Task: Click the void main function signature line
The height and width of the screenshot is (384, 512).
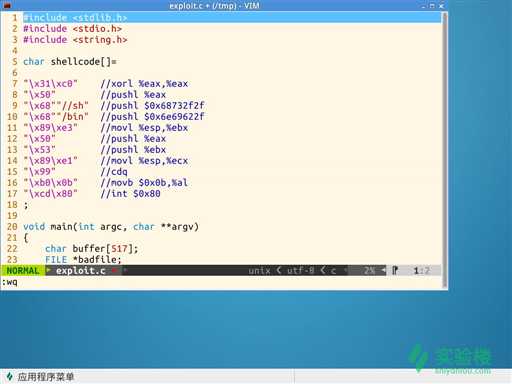Action: (111, 227)
